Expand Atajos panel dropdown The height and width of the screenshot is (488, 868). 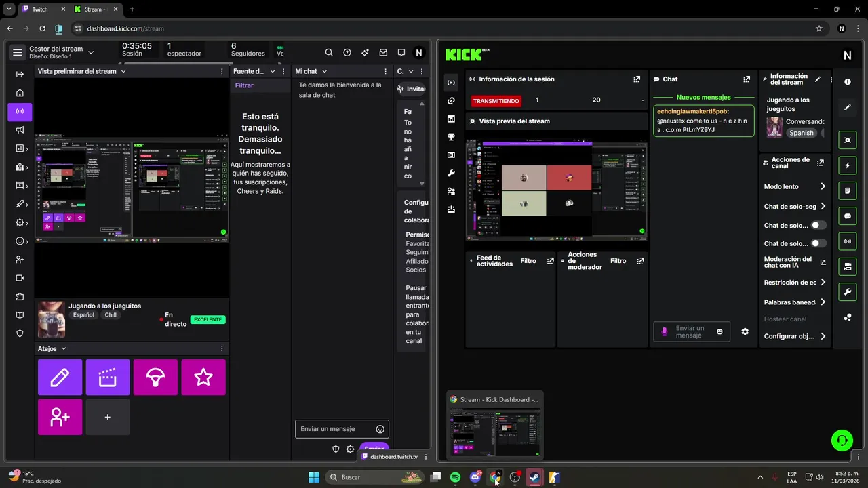coord(64,348)
